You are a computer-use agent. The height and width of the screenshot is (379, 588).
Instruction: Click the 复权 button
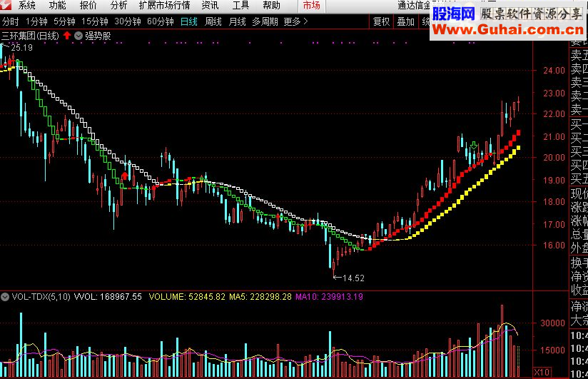click(x=381, y=21)
